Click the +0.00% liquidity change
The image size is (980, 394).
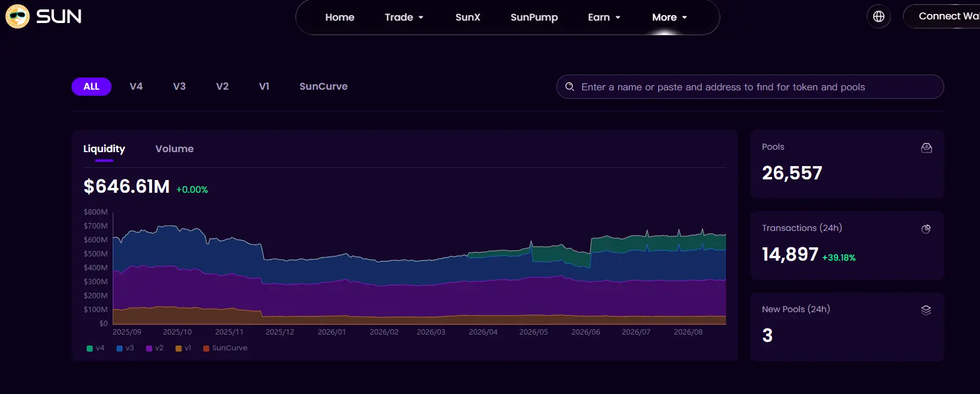[192, 190]
